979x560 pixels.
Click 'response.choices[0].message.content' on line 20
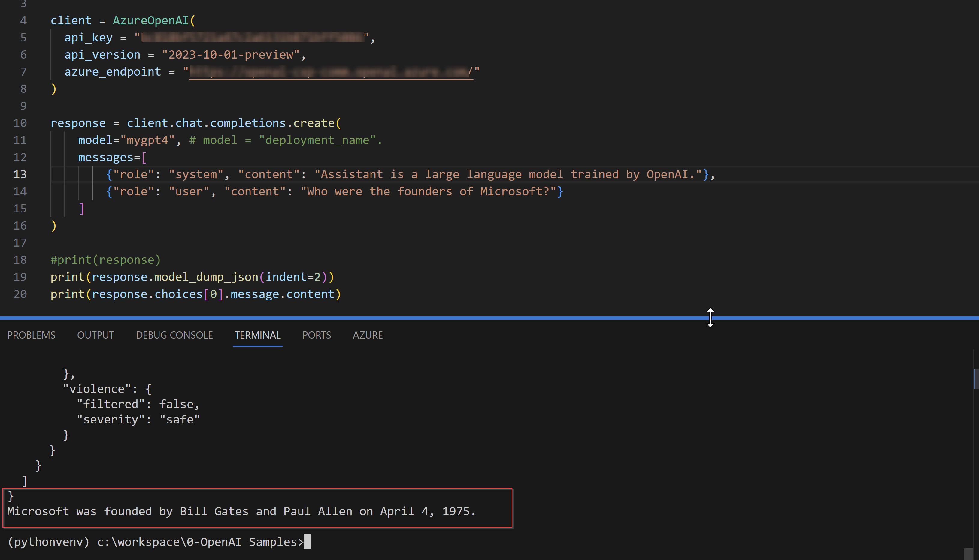click(213, 294)
